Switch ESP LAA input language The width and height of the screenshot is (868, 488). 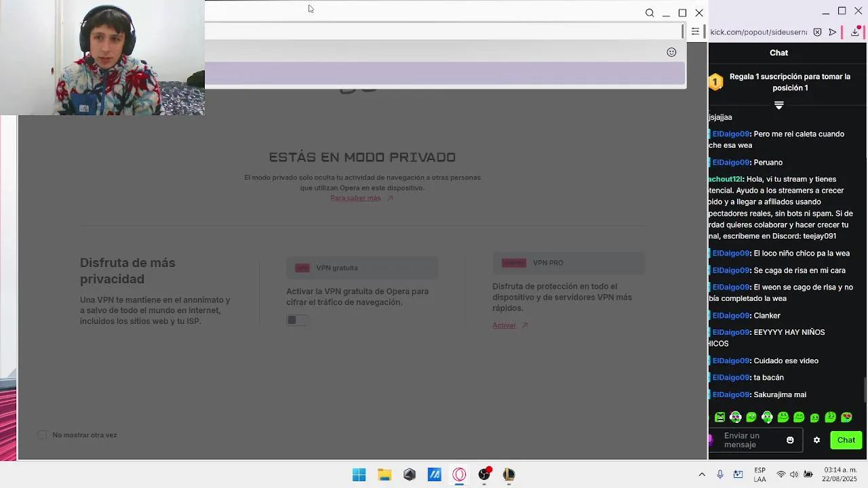click(x=760, y=474)
